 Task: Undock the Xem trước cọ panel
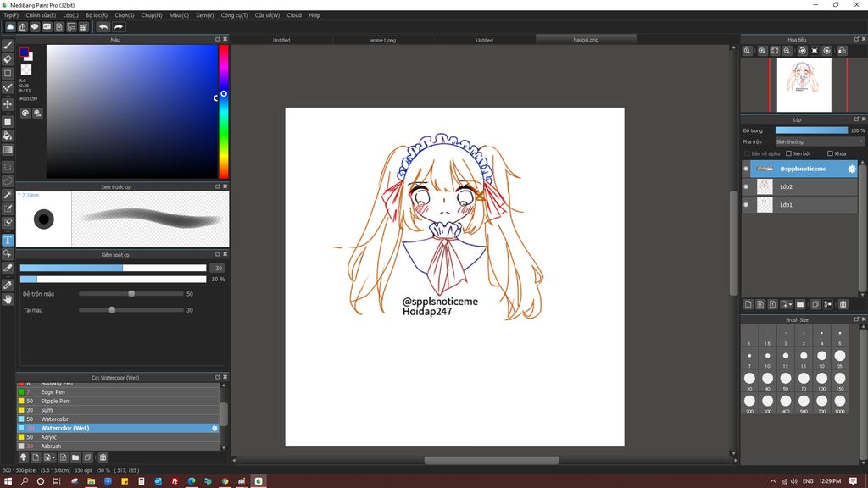(x=218, y=186)
